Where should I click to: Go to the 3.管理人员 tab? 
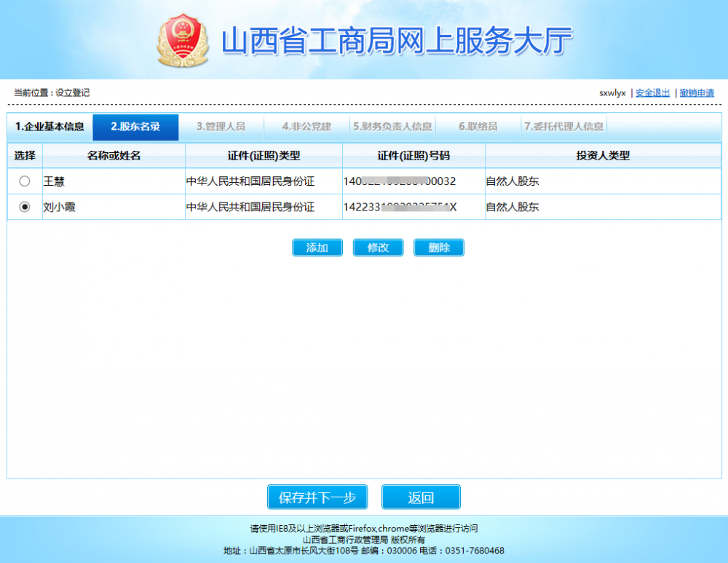(221, 127)
